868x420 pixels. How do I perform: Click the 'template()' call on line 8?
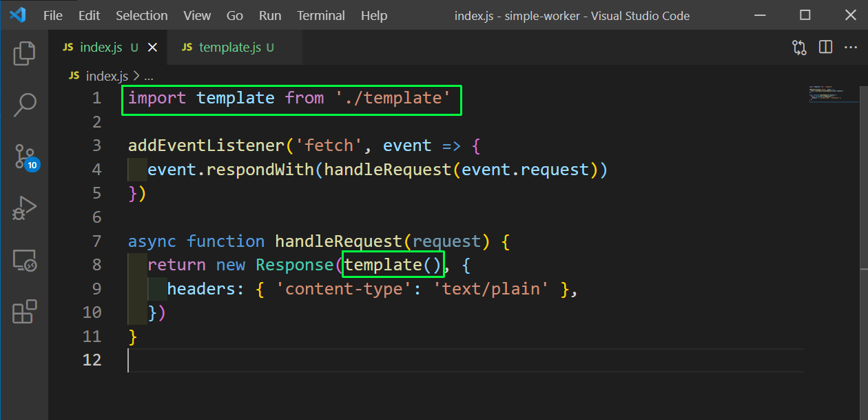[x=393, y=265]
